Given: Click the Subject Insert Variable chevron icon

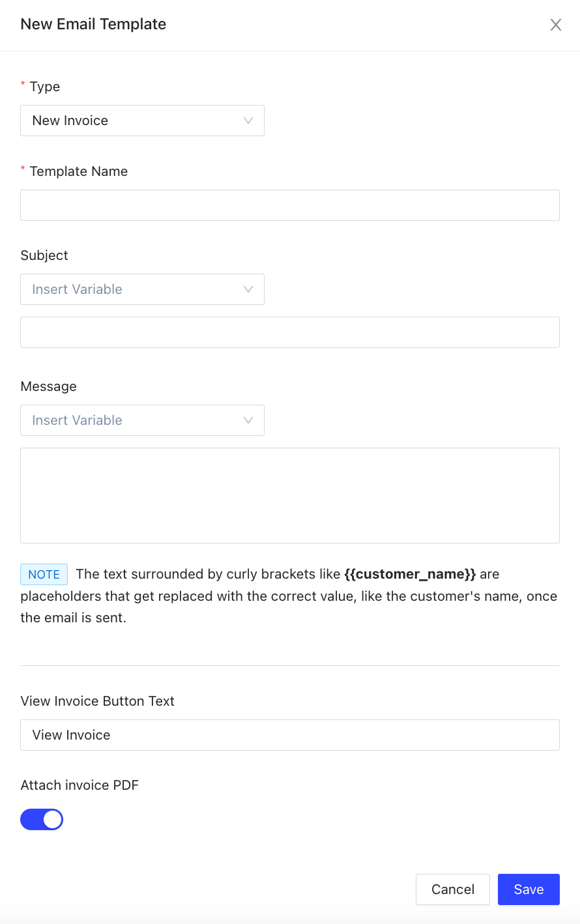Looking at the screenshot, I should point(248,289).
